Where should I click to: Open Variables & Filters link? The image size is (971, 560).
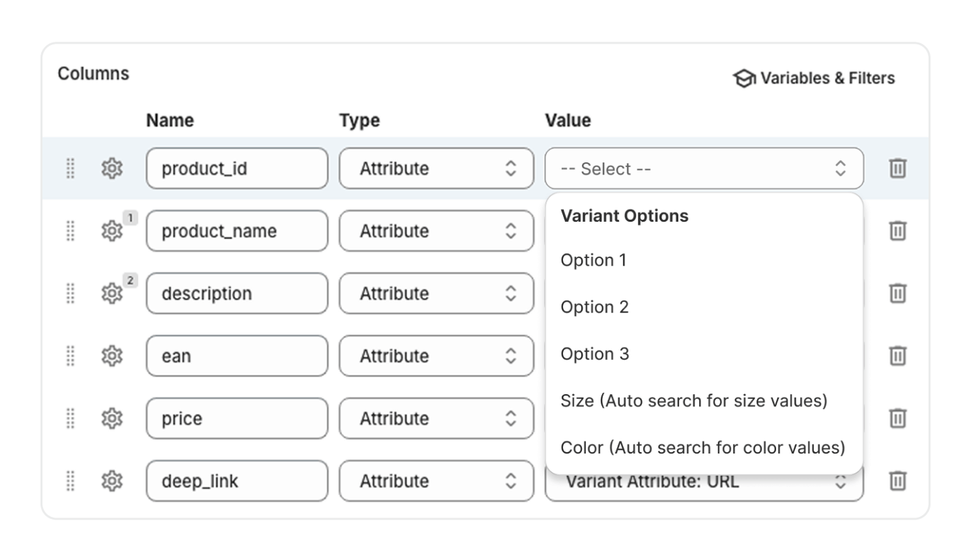click(x=814, y=78)
